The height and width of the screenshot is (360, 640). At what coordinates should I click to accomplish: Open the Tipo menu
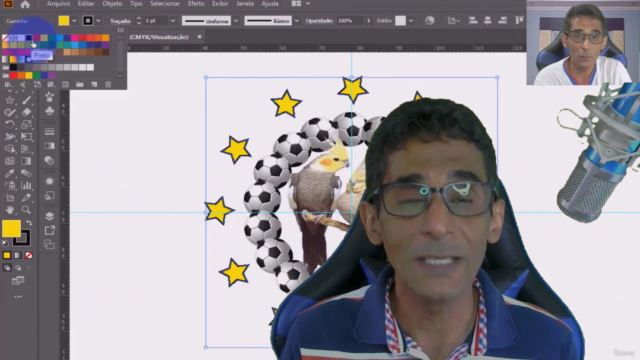point(136,4)
